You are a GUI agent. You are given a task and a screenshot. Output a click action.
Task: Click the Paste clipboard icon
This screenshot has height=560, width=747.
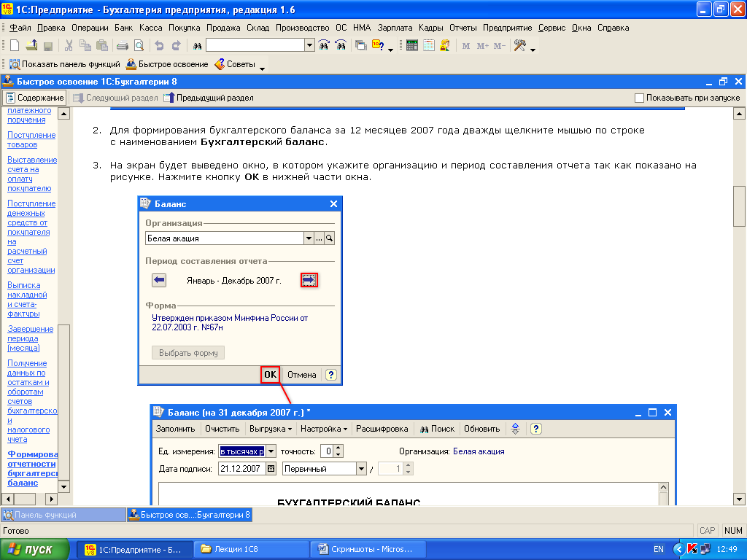[102, 46]
